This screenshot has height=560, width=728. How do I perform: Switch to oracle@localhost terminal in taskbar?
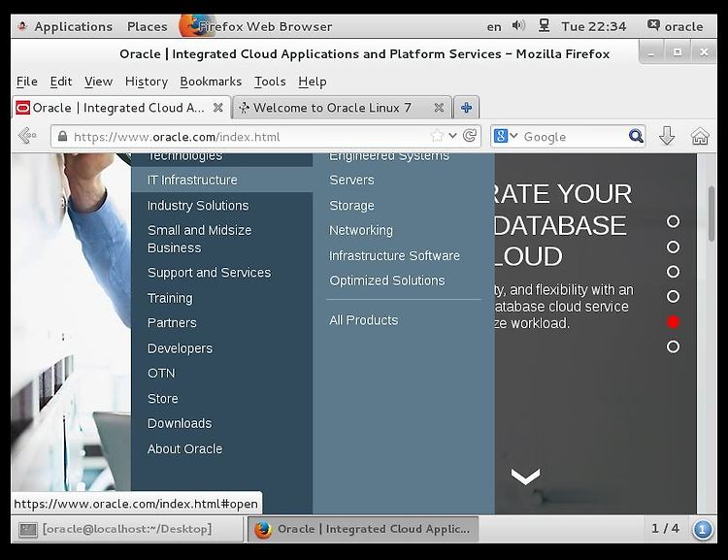127,529
